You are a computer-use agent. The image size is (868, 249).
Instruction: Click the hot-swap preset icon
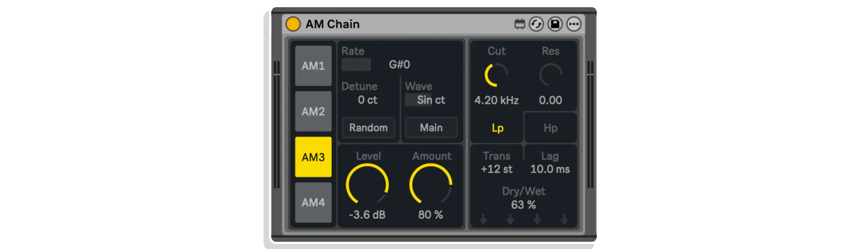[x=536, y=24]
